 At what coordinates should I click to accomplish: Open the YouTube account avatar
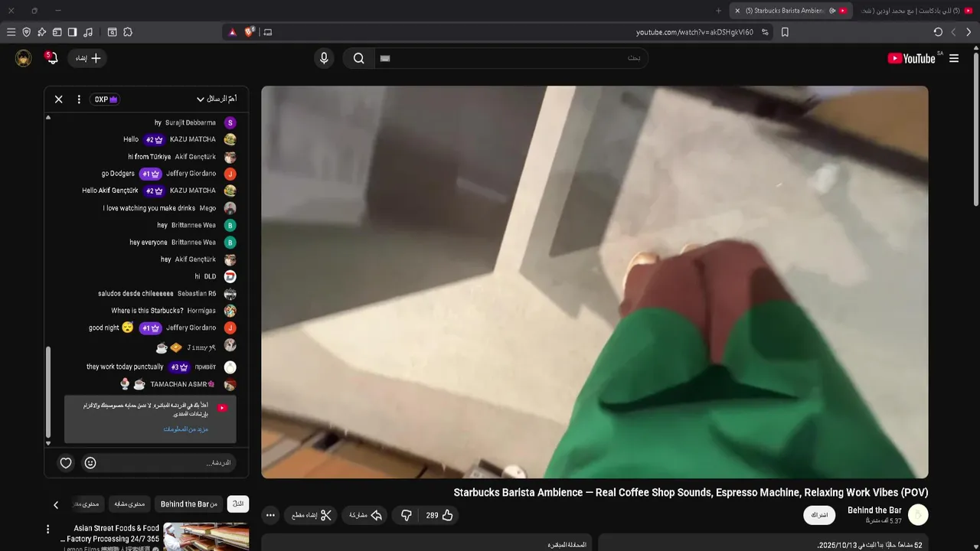[24, 58]
